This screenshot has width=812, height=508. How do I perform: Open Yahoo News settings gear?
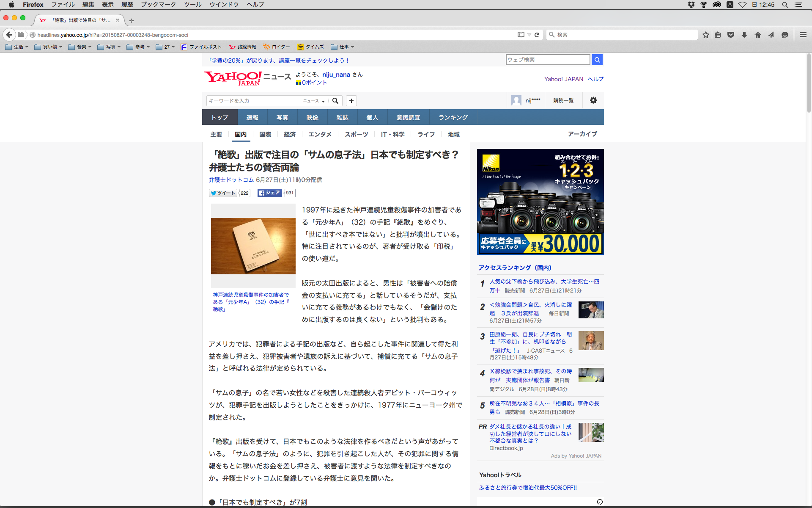pos(593,100)
